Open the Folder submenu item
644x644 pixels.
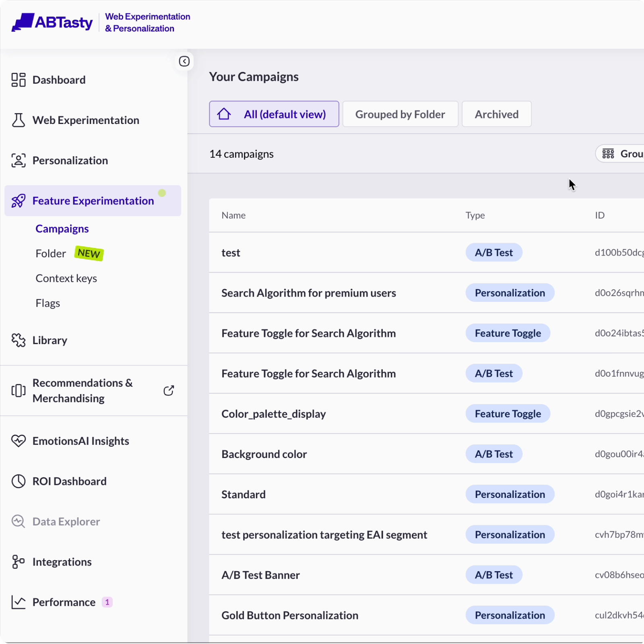[51, 254]
